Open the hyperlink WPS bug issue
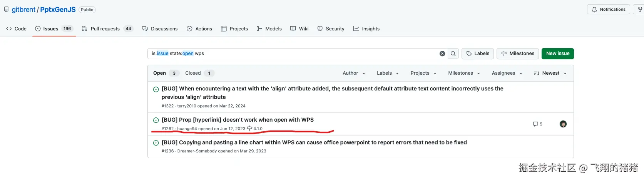The image size is (644, 179). coord(238,120)
